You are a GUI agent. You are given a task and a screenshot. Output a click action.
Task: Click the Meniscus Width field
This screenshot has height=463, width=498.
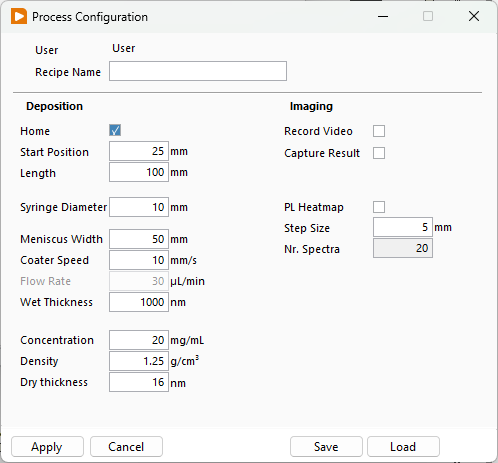139,239
